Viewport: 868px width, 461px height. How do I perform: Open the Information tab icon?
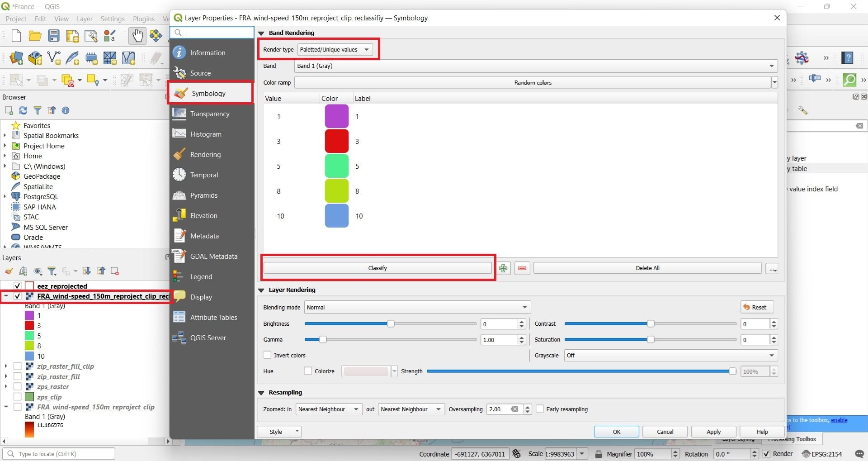pyautogui.click(x=179, y=52)
